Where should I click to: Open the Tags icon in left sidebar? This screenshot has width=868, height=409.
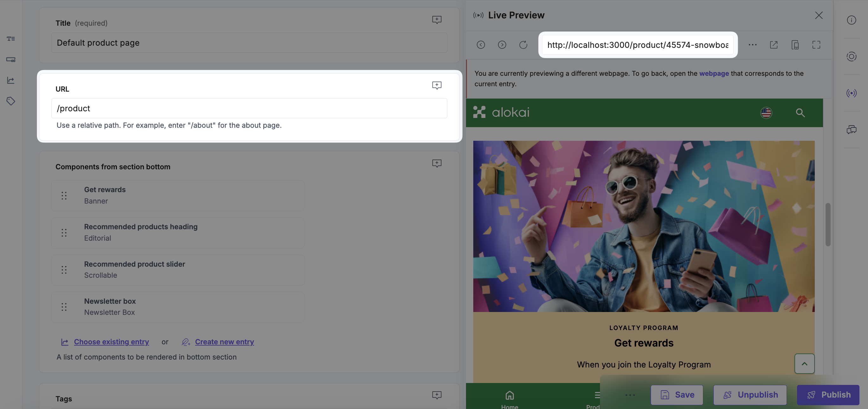click(x=11, y=101)
